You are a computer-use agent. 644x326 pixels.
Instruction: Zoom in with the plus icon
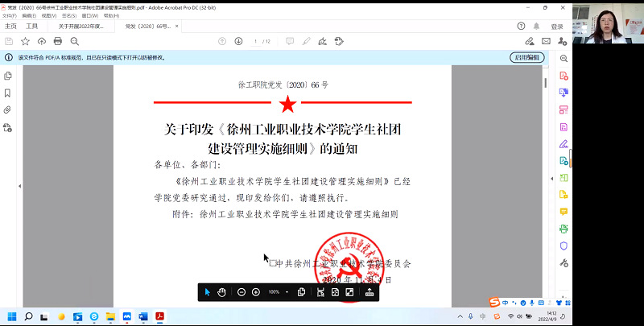256,291
